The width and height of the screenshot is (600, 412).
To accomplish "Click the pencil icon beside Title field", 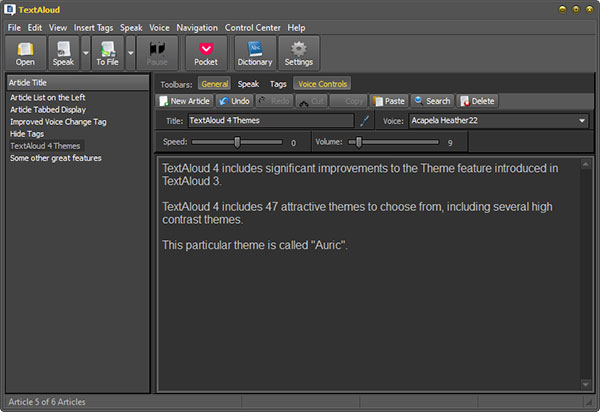I will coord(365,121).
